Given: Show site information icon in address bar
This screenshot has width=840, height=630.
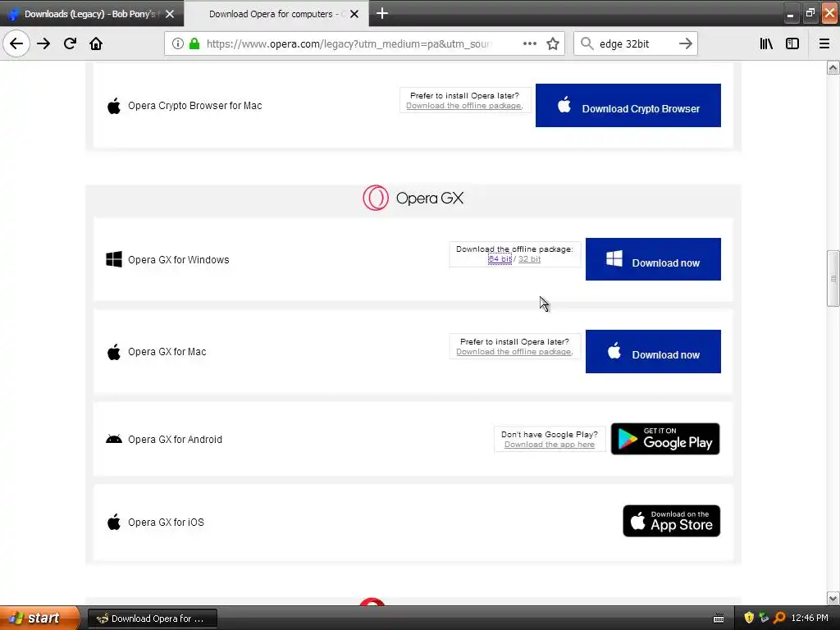Looking at the screenshot, I should coord(178,43).
